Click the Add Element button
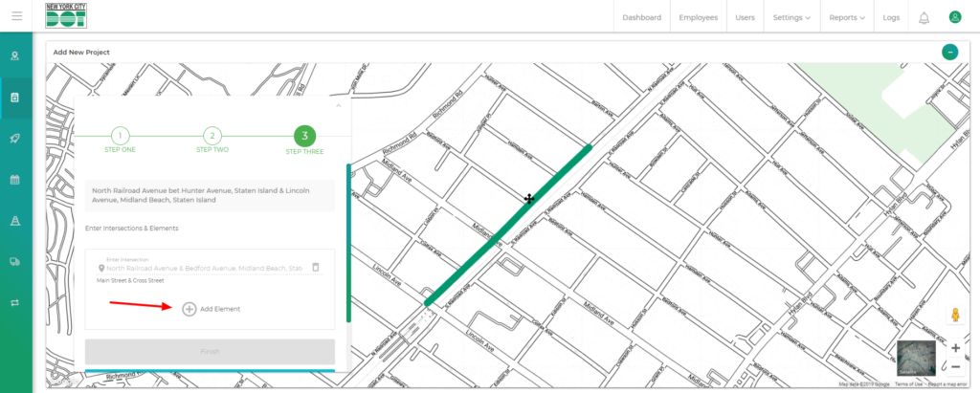Image resolution: width=980 pixels, height=393 pixels. [x=212, y=309]
